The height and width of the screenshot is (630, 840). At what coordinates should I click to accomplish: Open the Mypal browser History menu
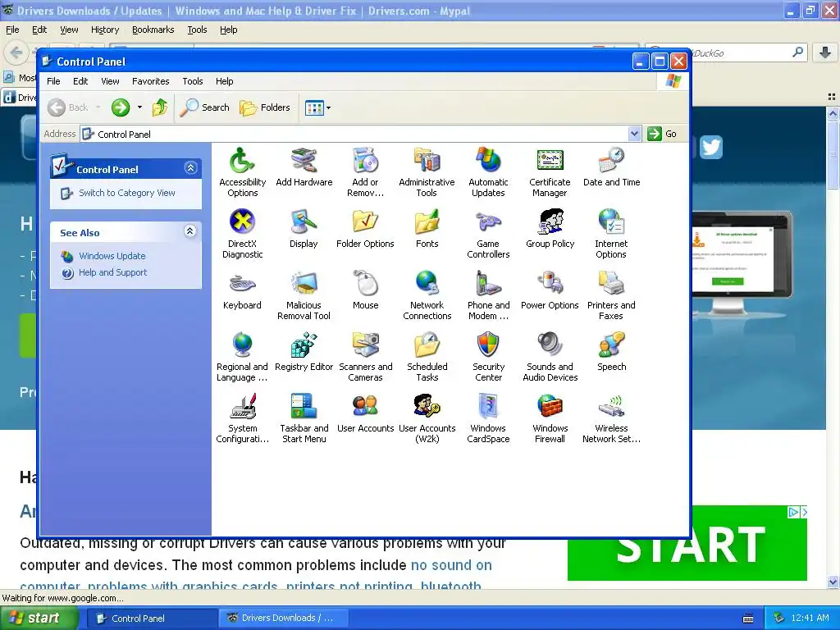tap(105, 30)
